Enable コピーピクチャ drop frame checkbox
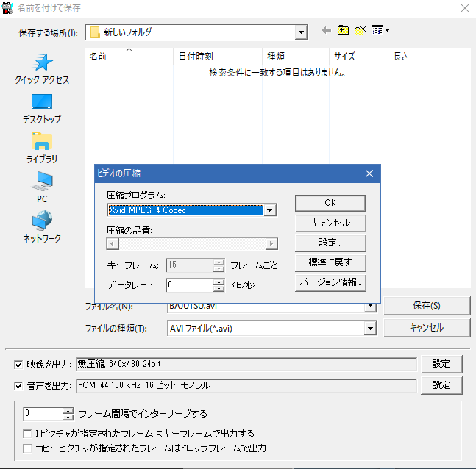This screenshot has height=469, width=476. point(29,448)
